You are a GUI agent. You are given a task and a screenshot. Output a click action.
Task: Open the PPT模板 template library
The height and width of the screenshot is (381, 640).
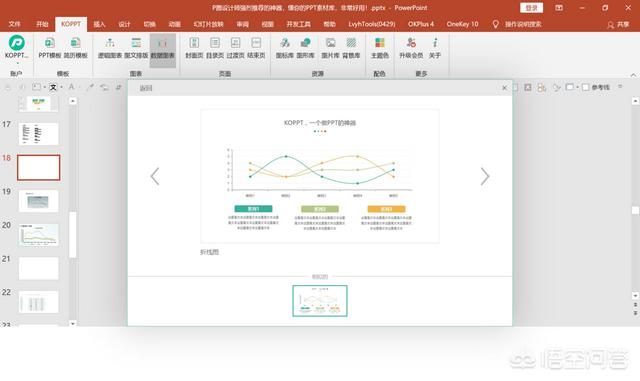click(49, 48)
